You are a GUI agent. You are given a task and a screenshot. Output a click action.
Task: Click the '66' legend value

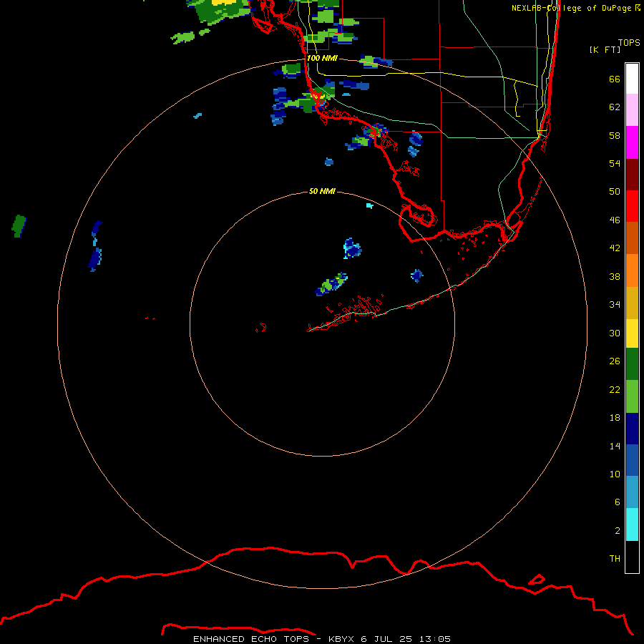[615, 79]
